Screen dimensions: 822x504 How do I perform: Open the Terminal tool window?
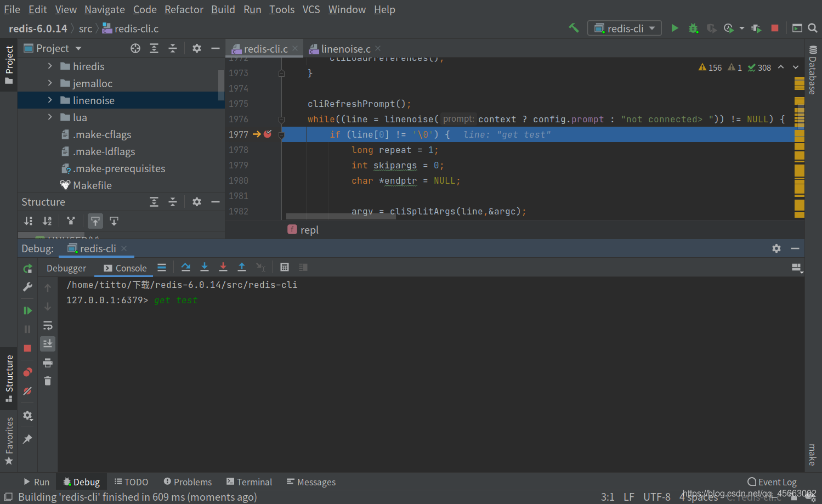[x=250, y=482]
